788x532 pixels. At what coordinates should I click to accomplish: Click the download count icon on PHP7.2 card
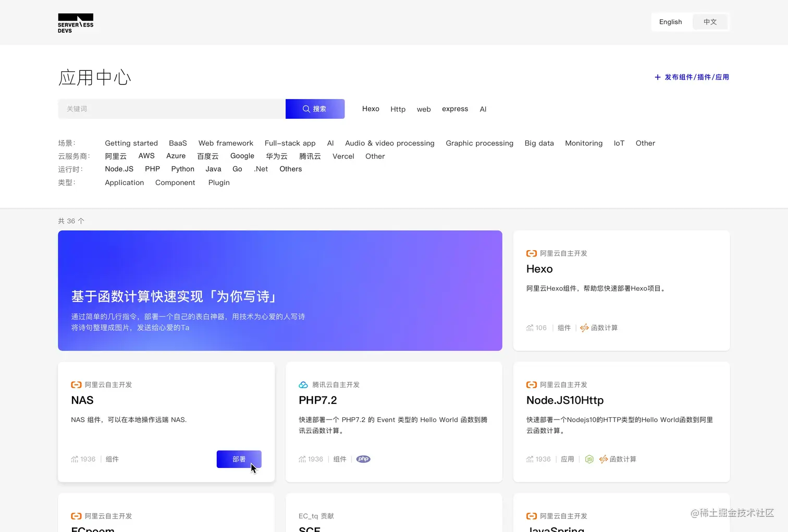click(302, 459)
